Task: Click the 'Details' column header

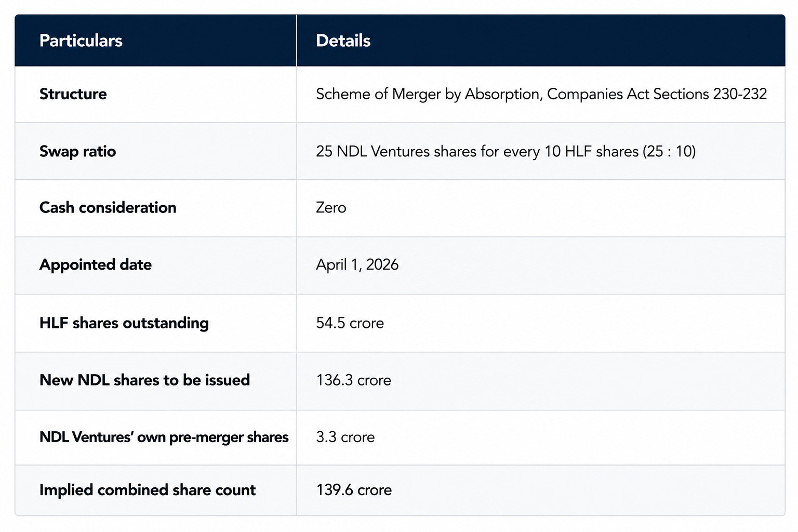Action: (343, 41)
